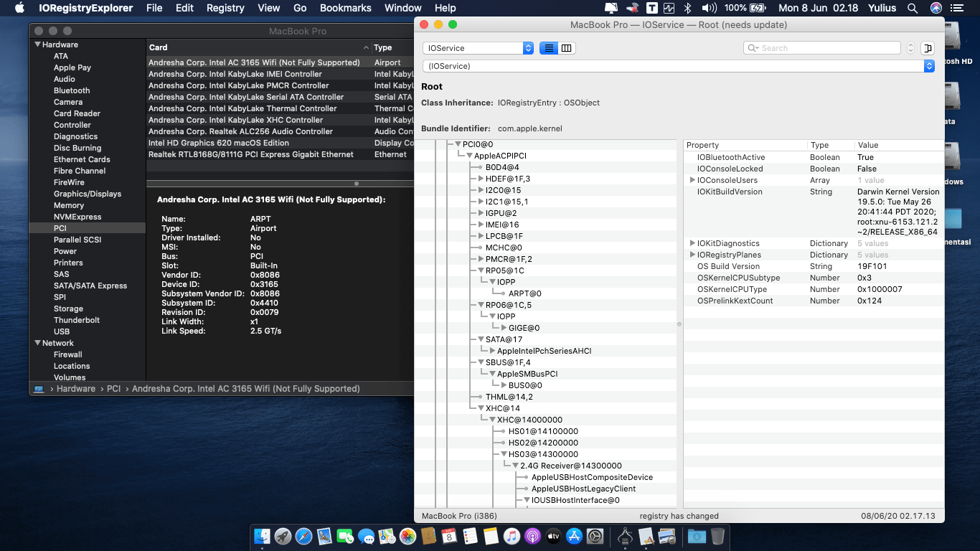This screenshot has height=551, width=980.
Task: Click Hardware in the path bar
Action: click(76, 389)
